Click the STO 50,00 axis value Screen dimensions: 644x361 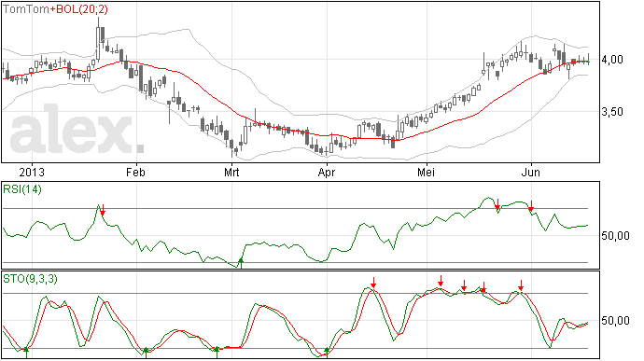[x=615, y=321]
